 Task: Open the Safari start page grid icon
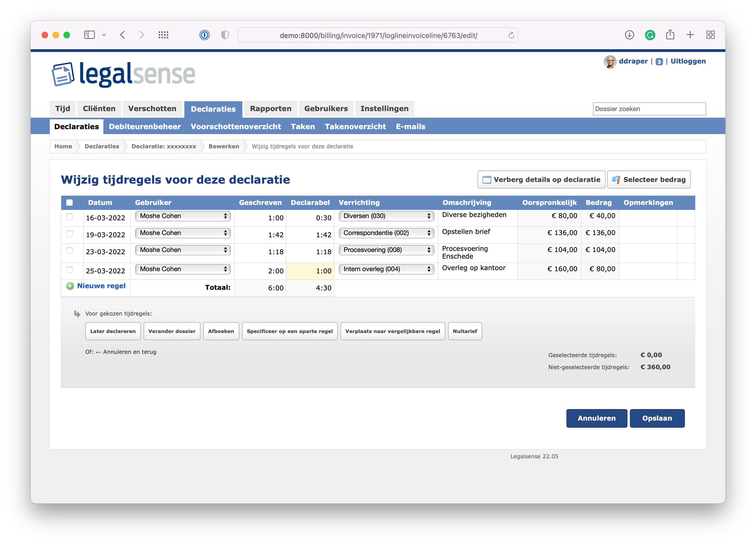pyautogui.click(x=163, y=35)
